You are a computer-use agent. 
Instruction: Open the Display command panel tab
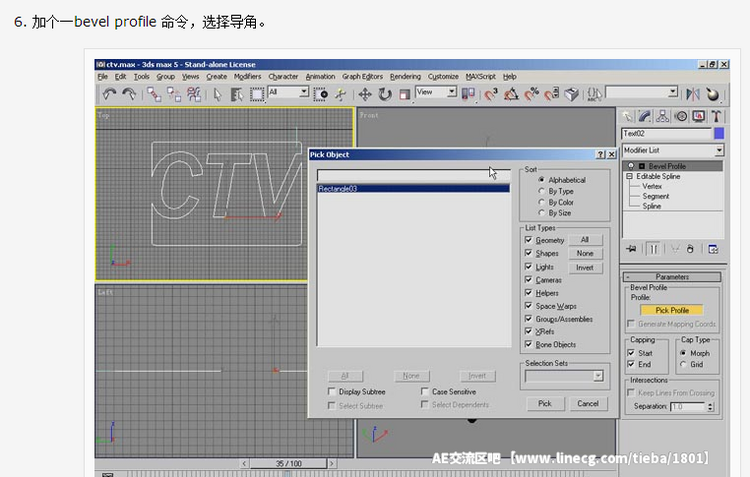(698, 116)
